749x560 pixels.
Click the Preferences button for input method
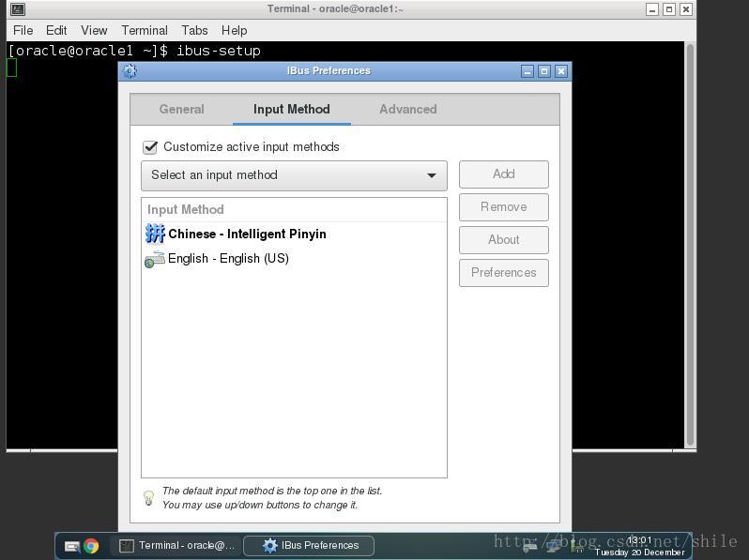click(x=503, y=273)
